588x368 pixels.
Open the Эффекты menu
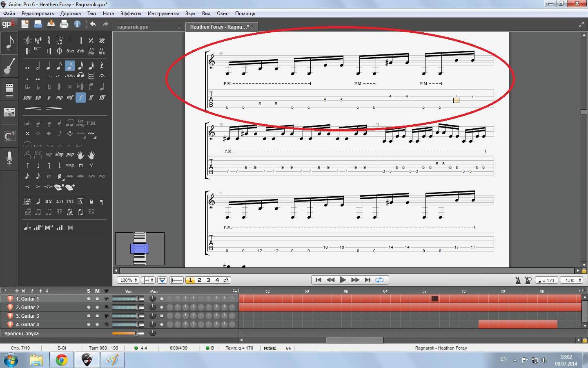pyautogui.click(x=131, y=13)
